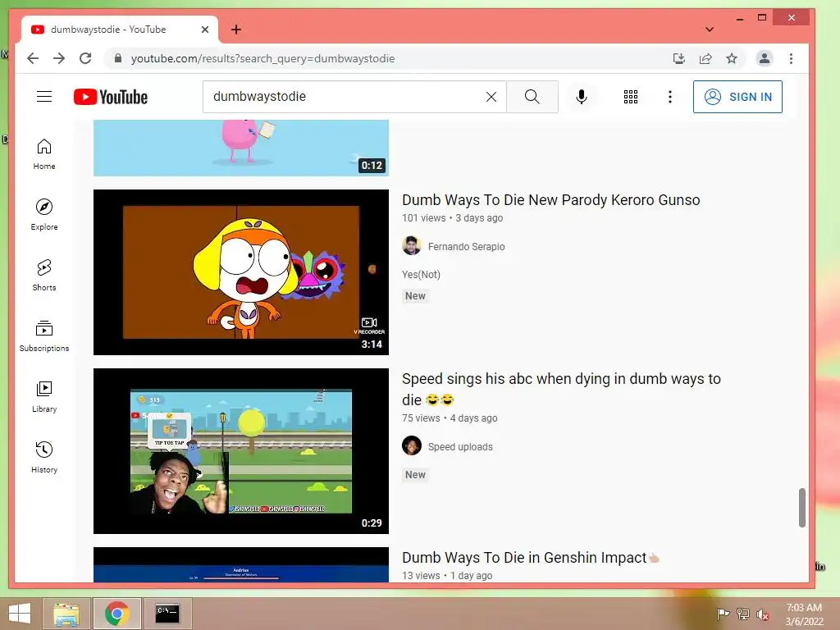This screenshot has width=840, height=630.
Task: Close the dumbwaystodie YouTube tab
Action: coord(204,30)
